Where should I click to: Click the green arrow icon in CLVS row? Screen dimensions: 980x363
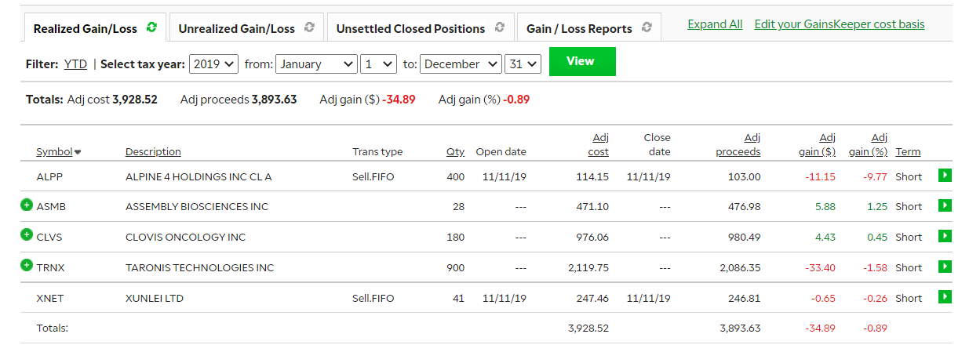tap(945, 236)
